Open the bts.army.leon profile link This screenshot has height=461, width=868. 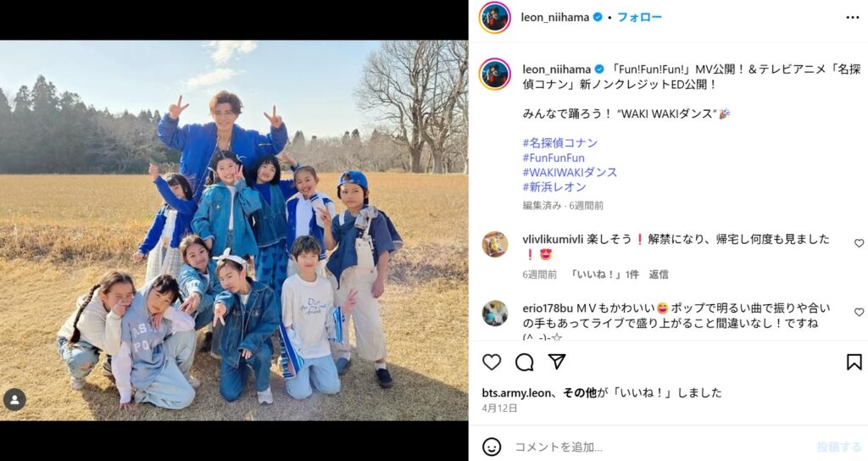[x=516, y=393]
